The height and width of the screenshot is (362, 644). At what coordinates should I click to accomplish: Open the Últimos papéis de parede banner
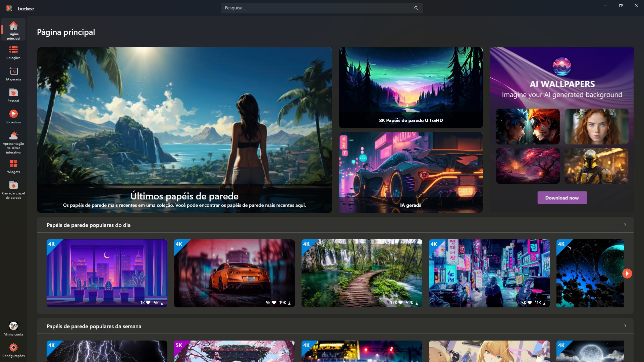tap(184, 130)
